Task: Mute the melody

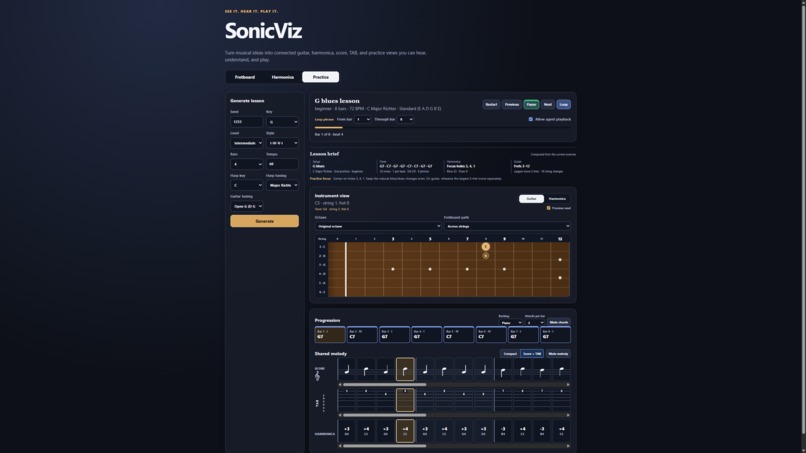Action: coord(558,354)
